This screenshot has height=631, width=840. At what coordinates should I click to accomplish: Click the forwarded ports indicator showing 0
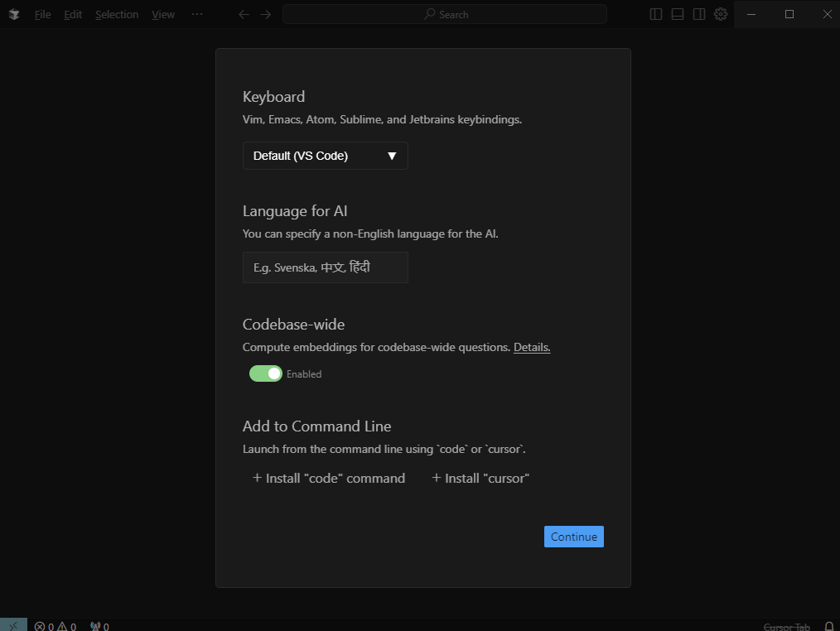click(99, 626)
